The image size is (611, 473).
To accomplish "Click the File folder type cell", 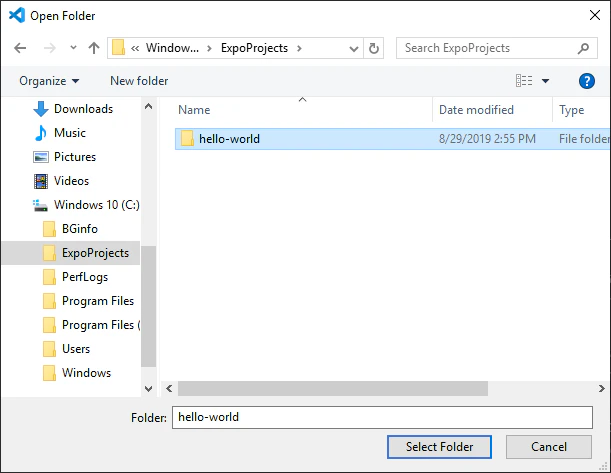I will [x=584, y=139].
